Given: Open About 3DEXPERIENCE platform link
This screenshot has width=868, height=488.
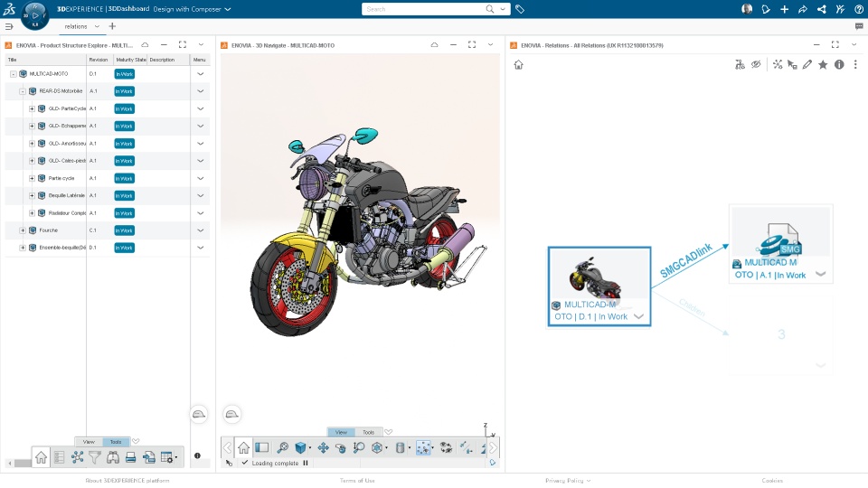Looking at the screenshot, I should 127,480.
